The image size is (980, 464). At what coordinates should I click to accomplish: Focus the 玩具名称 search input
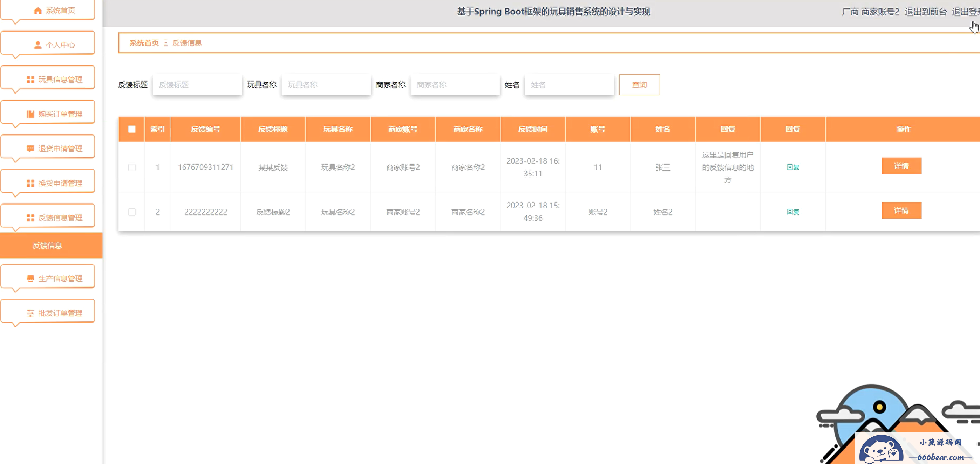click(326, 85)
